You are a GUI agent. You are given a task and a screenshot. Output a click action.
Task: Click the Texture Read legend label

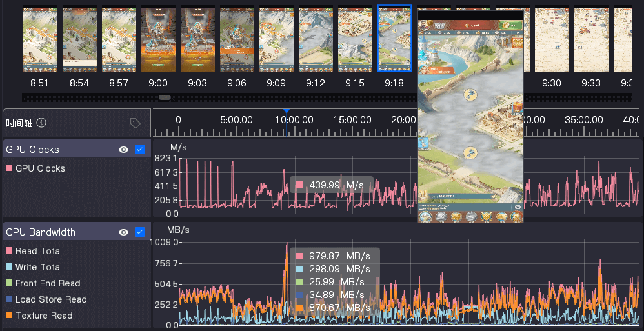pyautogui.click(x=43, y=316)
